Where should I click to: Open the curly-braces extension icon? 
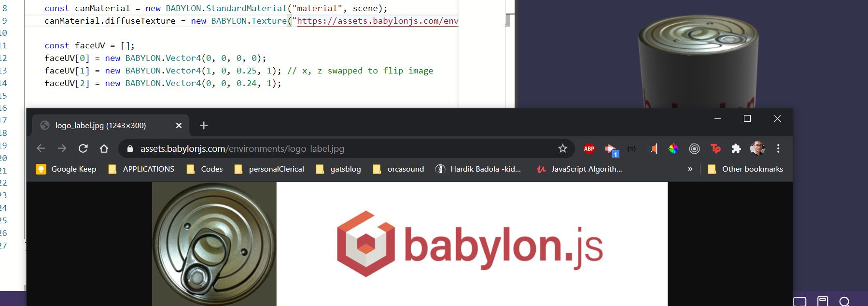[x=631, y=148]
